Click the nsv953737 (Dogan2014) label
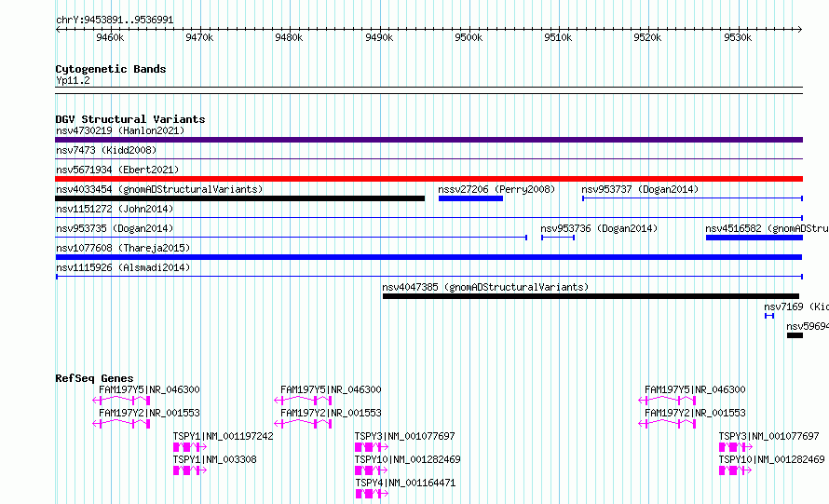829x504 pixels. point(640,189)
